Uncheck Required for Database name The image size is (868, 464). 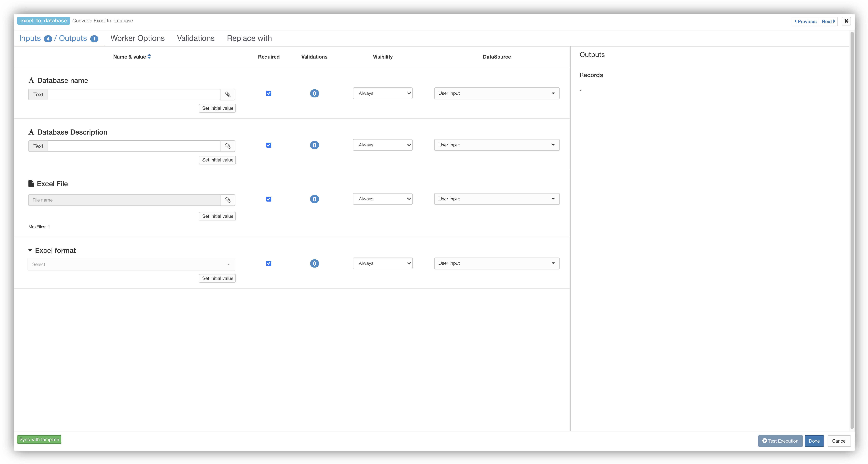coord(269,93)
